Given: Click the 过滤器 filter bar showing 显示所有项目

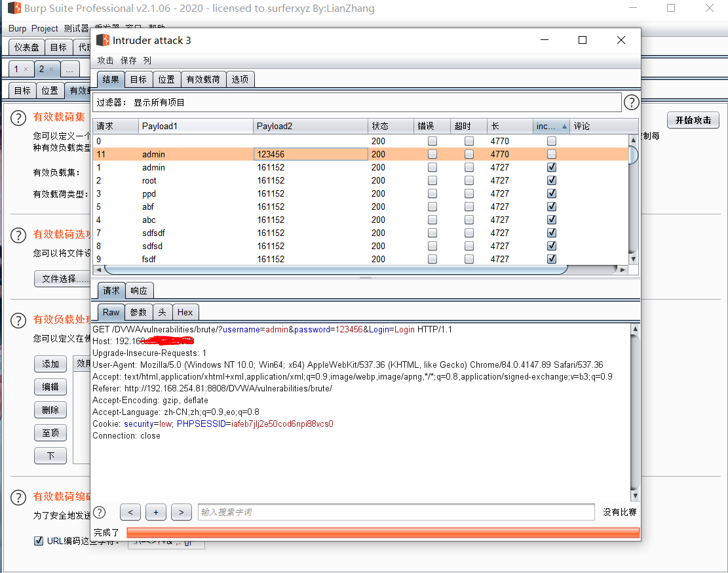Looking at the screenshot, I should (x=357, y=102).
